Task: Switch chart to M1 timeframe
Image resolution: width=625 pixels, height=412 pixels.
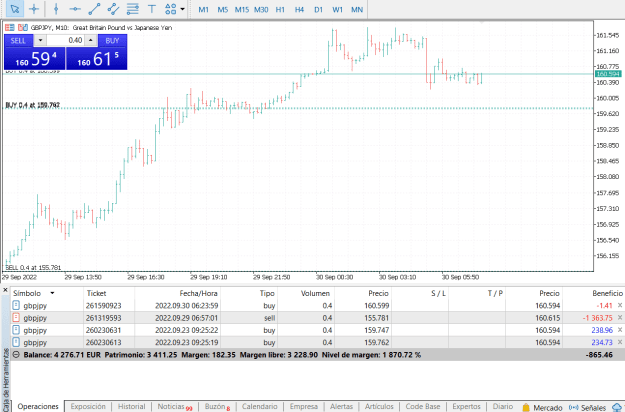Action: (203, 10)
